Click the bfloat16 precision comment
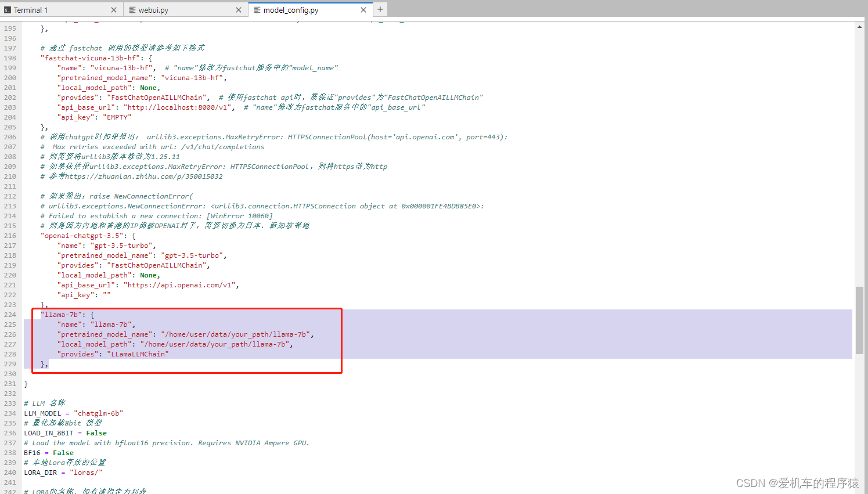This screenshot has width=868, height=494. [x=167, y=443]
